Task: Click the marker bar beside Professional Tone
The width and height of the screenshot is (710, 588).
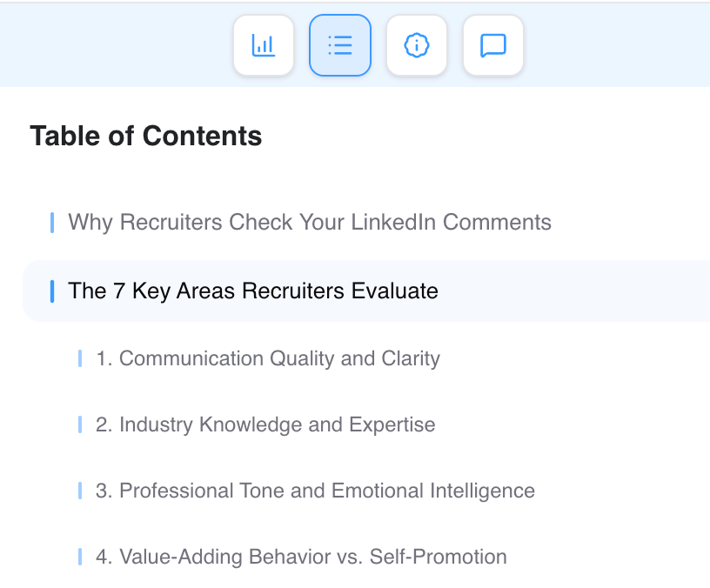Action: coord(80,491)
